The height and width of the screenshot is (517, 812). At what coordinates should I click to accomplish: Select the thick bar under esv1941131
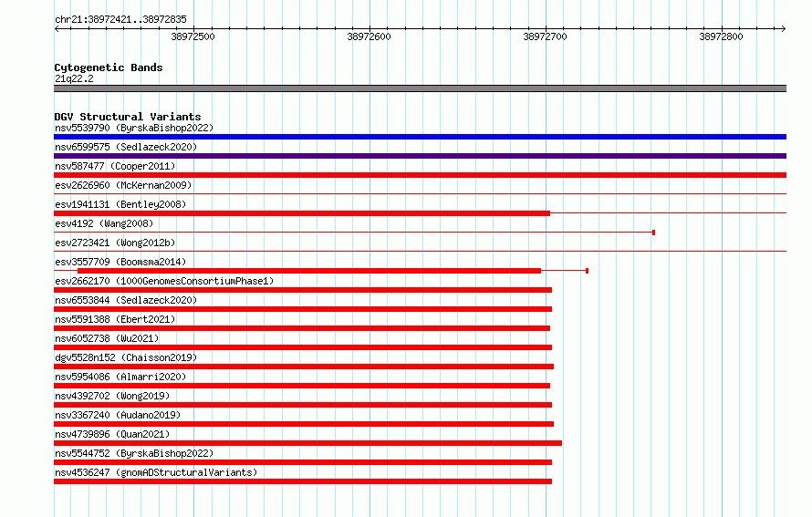click(x=302, y=213)
